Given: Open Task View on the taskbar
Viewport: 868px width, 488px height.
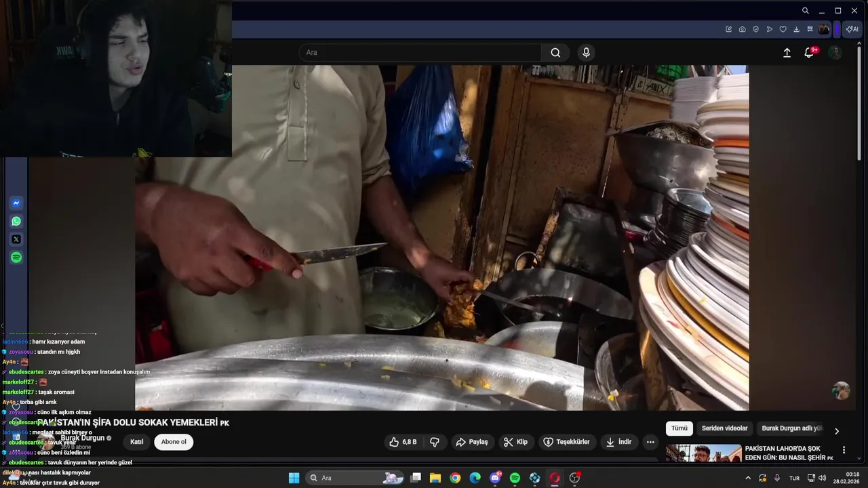Looking at the screenshot, I should (x=416, y=478).
